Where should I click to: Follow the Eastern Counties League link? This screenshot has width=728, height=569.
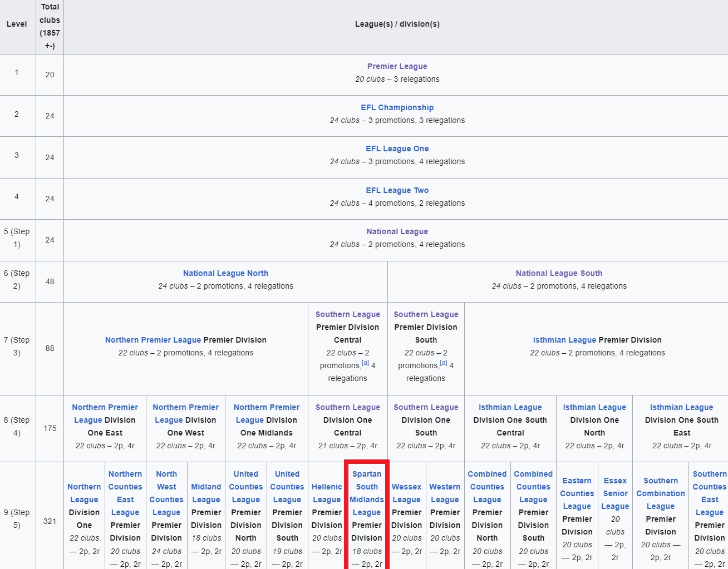577,493
